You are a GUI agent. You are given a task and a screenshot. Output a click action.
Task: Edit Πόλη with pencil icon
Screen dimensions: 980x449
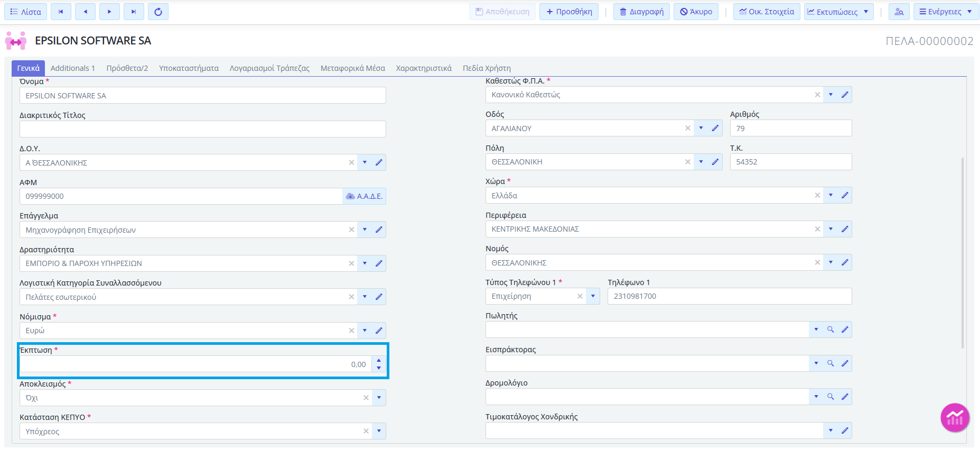point(715,162)
